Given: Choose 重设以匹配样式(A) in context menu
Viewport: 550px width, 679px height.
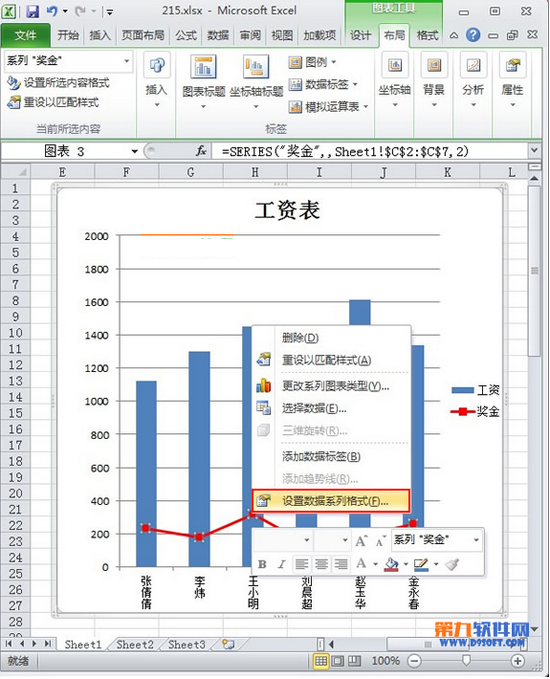Looking at the screenshot, I should pyautogui.click(x=331, y=360).
